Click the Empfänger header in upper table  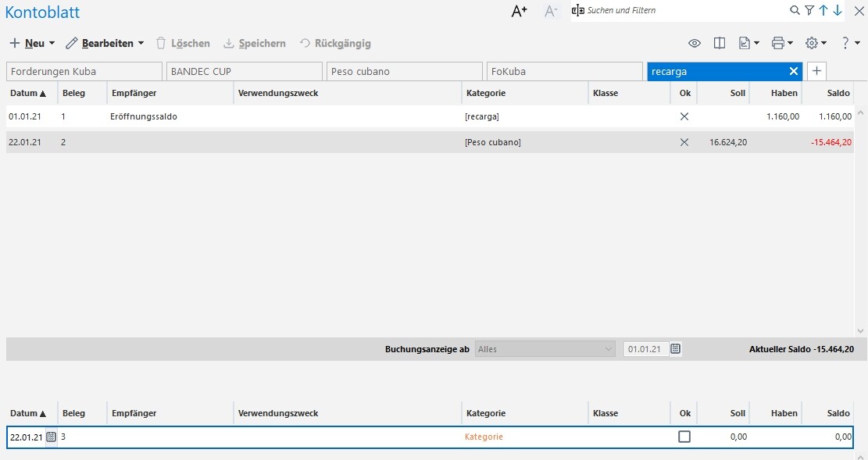(x=134, y=93)
